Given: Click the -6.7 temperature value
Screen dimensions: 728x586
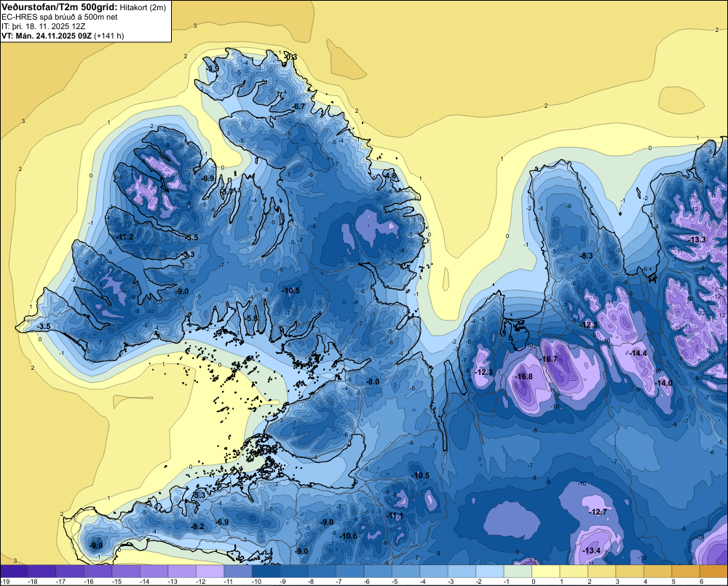Looking at the screenshot, I should tap(299, 106).
